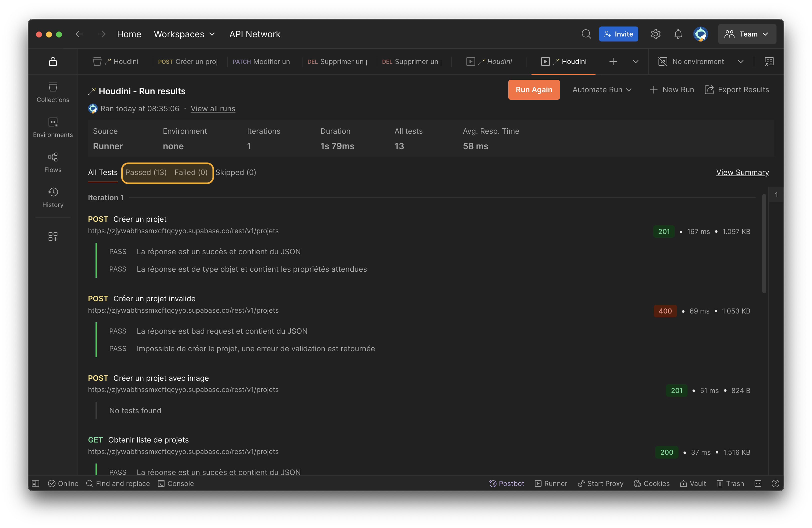The width and height of the screenshot is (812, 528).
Task: Switch to italic Houdini runner tab
Action: point(489,62)
